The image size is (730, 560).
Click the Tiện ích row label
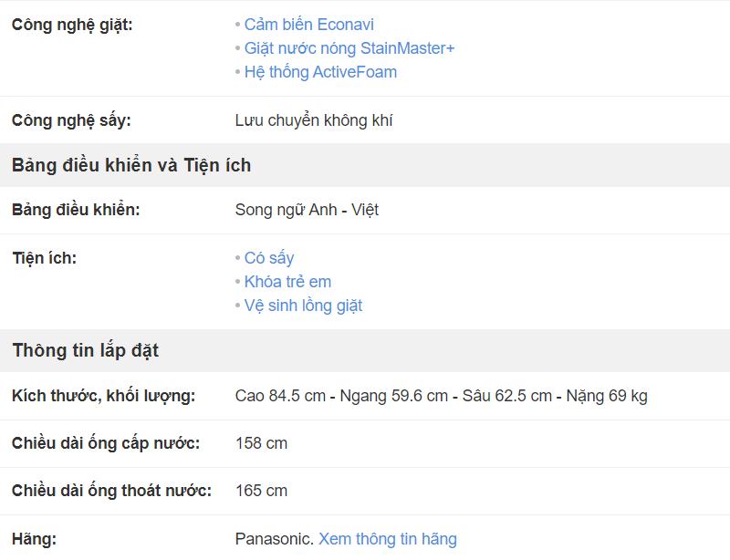(x=44, y=258)
